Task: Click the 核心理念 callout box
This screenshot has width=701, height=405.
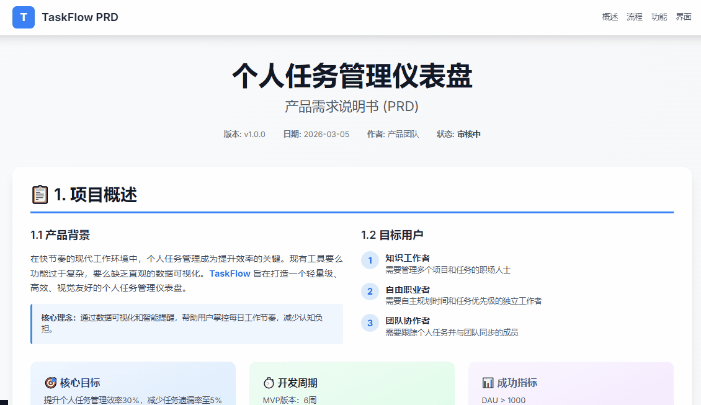Action: click(x=186, y=324)
